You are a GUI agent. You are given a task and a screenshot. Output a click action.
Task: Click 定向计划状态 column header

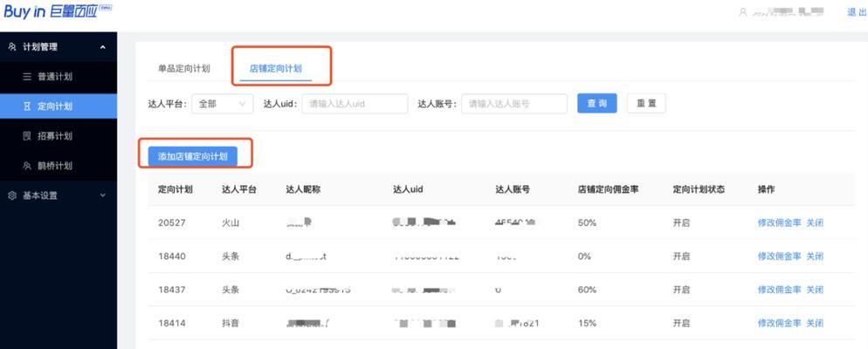pyautogui.click(x=699, y=189)
